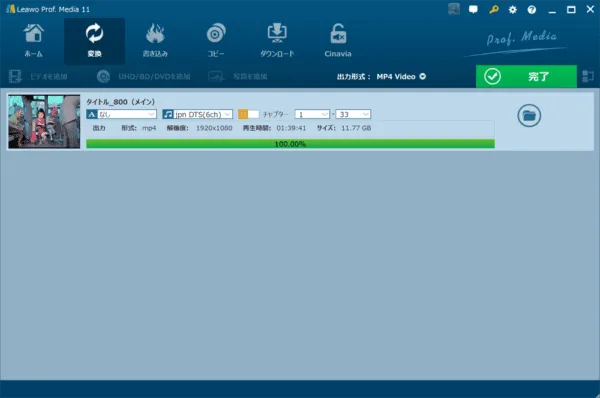Expand the subtitle dropdown showing なし

[121, 114]
